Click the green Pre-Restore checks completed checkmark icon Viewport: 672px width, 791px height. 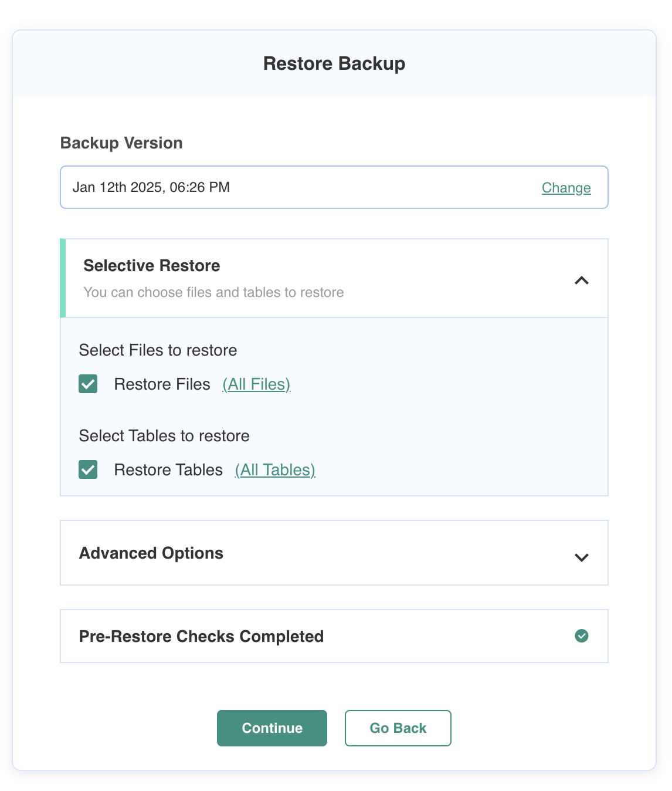point(581,635)
